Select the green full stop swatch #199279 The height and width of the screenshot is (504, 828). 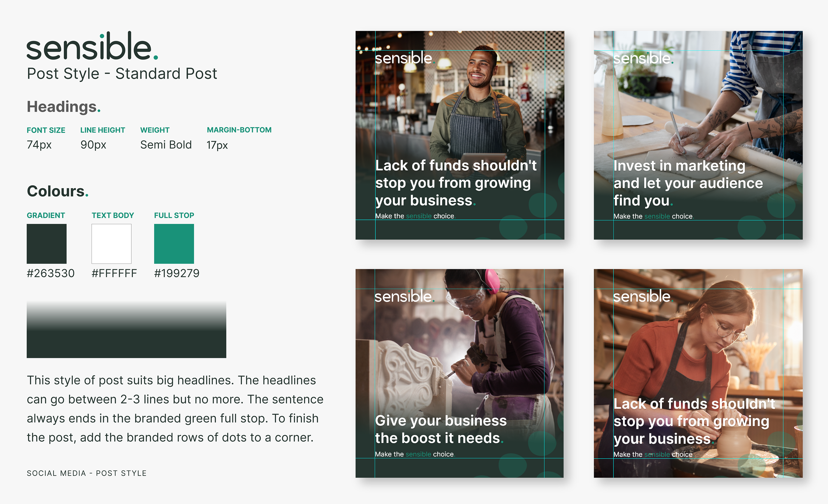[x=174, y=244]
